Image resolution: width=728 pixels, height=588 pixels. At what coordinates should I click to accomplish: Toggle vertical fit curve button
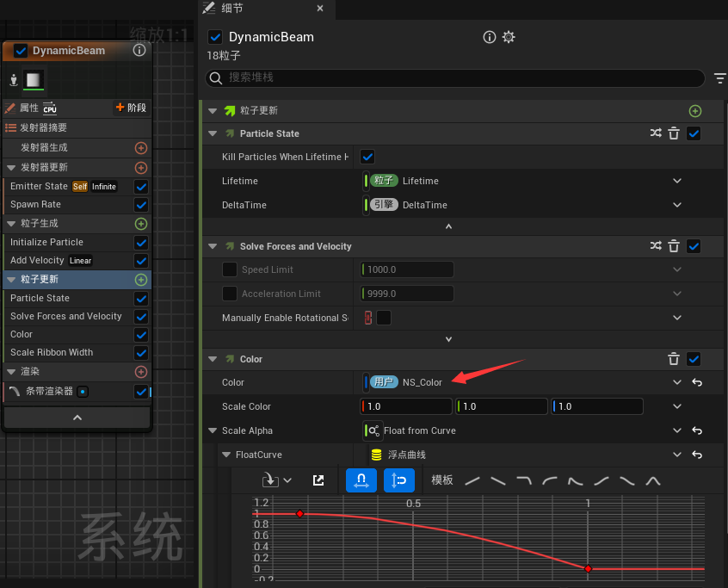398,480
